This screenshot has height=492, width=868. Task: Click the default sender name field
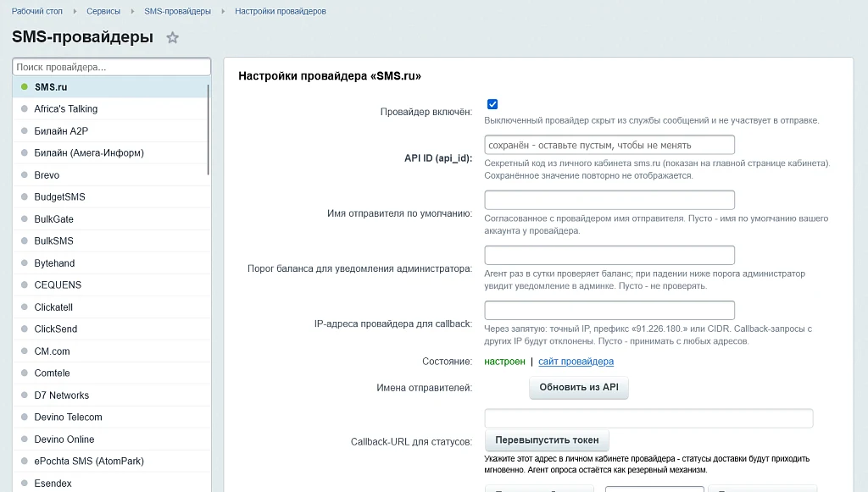pyautogui.click(x=609, y=200)
